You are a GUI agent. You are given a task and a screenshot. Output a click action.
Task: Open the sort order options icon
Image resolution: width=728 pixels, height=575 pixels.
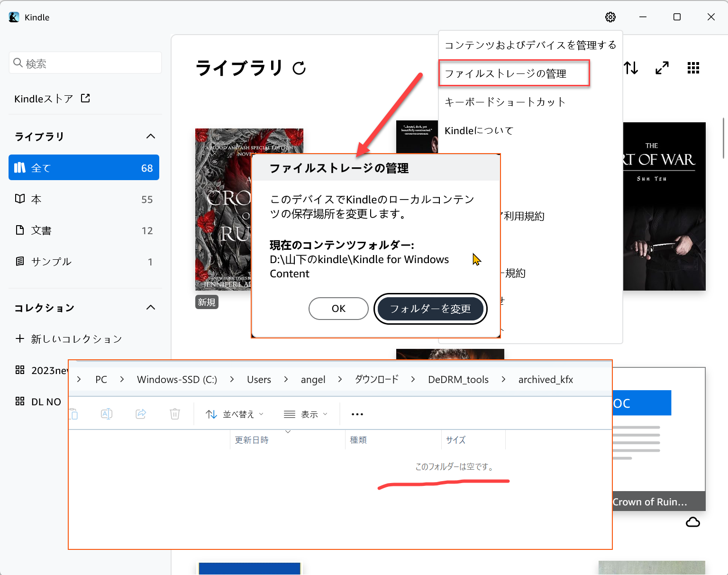click(631, 68)
